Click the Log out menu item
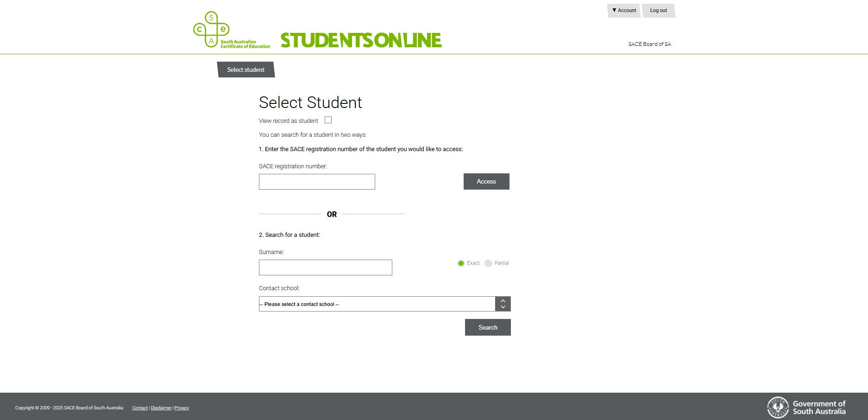 coord(658,11)
